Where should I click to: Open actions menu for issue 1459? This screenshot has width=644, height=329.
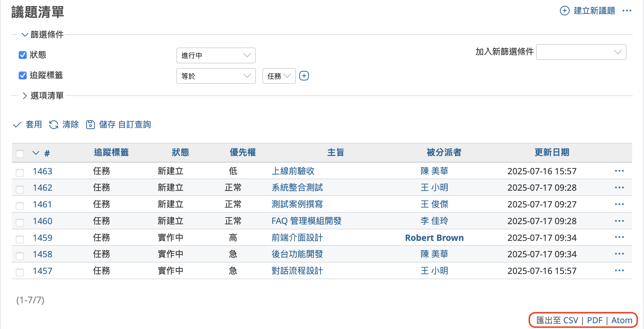point(619,237)
